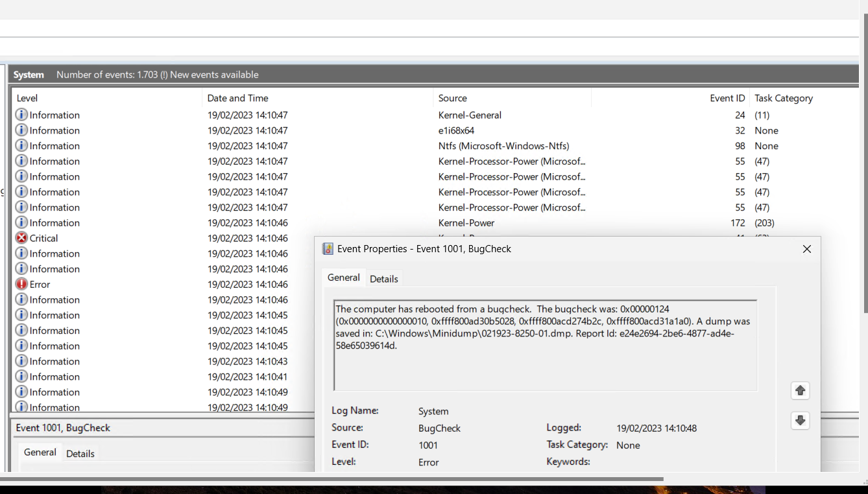Click the Event Properties title bar icon
The width and height of the screenshot is (868, 494).
click(x=328, y=249)
